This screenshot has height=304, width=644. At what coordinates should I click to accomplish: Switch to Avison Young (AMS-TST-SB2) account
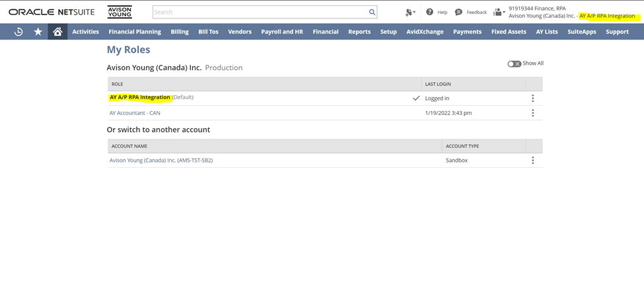161,160
